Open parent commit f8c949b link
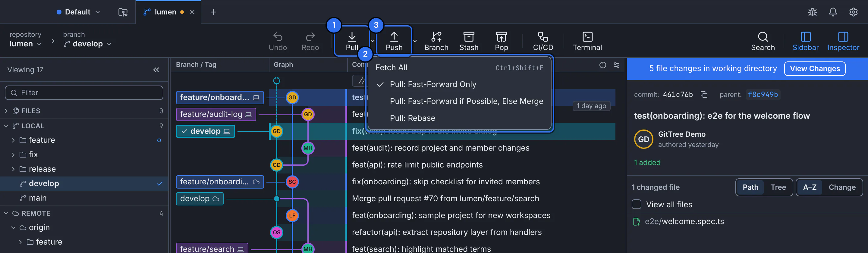This screenshot has height=253, width=868. [x=763, y=95]
